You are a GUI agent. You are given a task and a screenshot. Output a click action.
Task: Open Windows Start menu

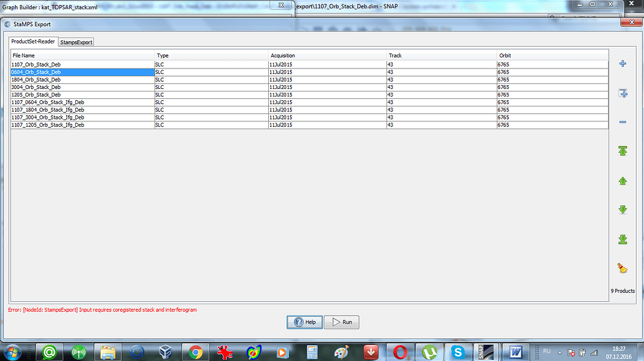coord(12,352)
